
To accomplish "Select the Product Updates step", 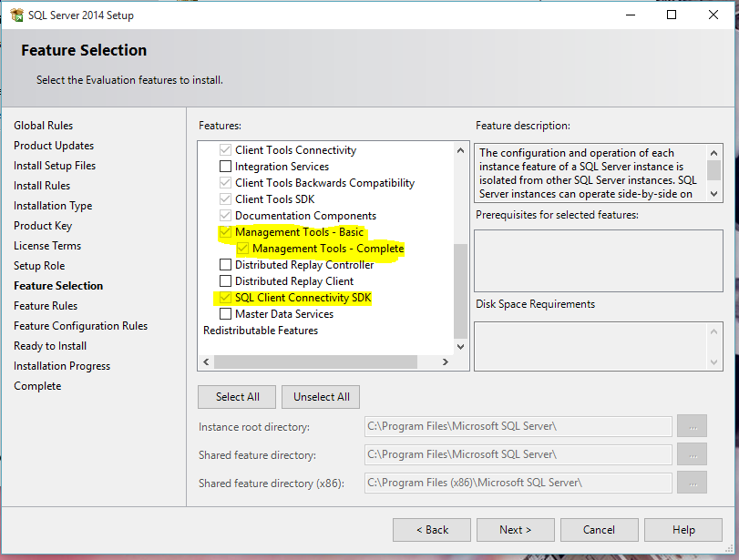I will 54,146.
